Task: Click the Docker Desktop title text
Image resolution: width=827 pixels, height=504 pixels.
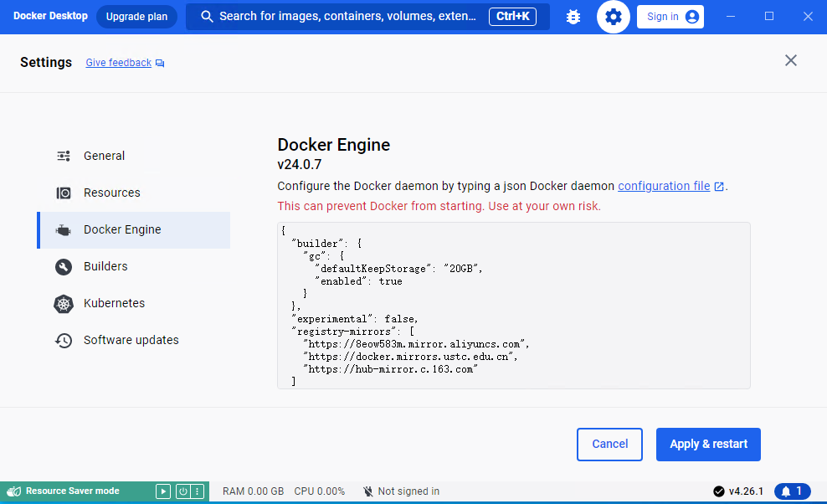Action: pyautogui.click(x=50, y=17)
